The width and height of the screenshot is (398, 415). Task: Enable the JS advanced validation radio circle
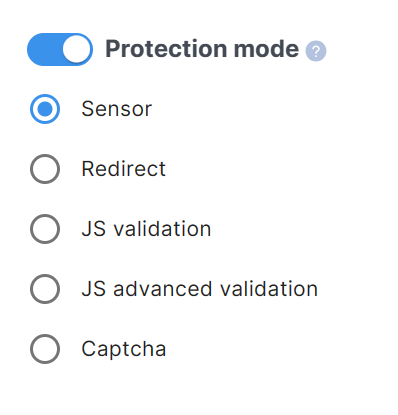(x=45, y=289)
